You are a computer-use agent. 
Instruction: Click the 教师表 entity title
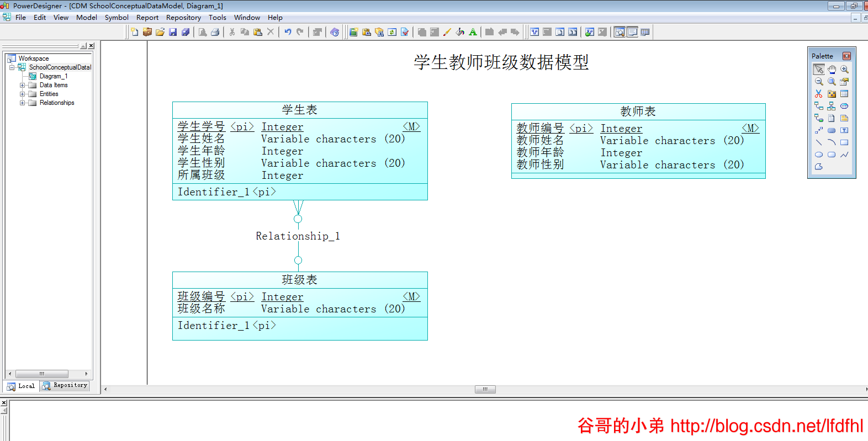638,111
